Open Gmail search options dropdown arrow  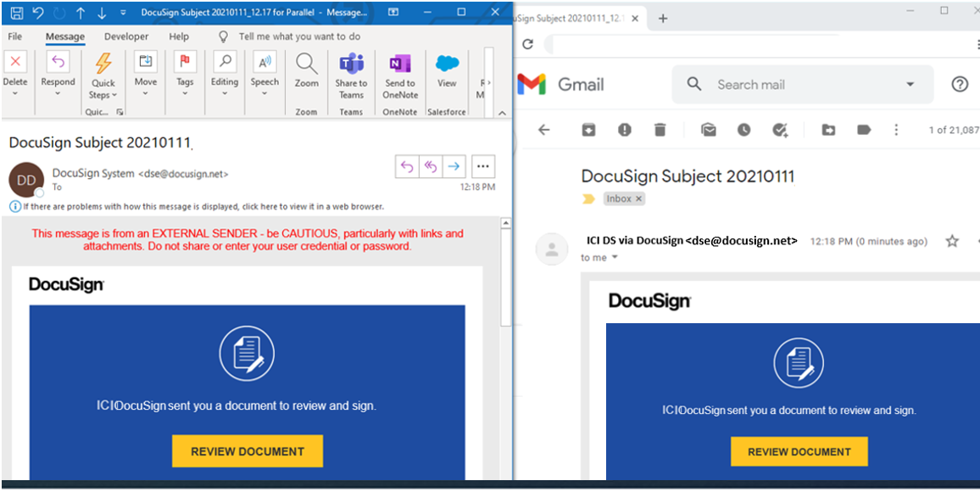910,85
